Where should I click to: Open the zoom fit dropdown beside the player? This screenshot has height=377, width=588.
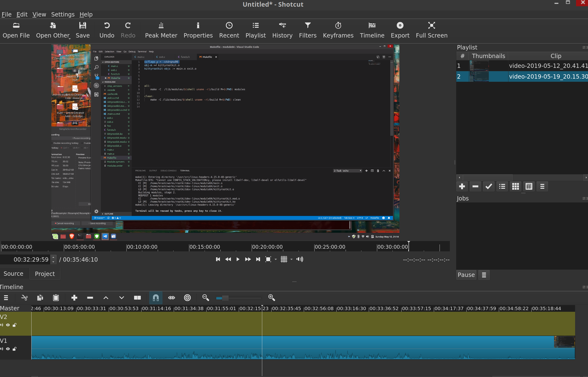coord(275,259)
